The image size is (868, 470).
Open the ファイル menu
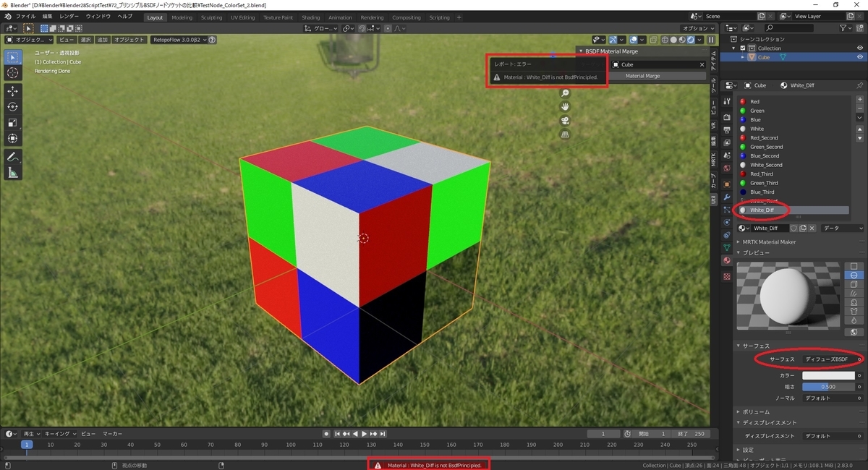click(25, 16)
